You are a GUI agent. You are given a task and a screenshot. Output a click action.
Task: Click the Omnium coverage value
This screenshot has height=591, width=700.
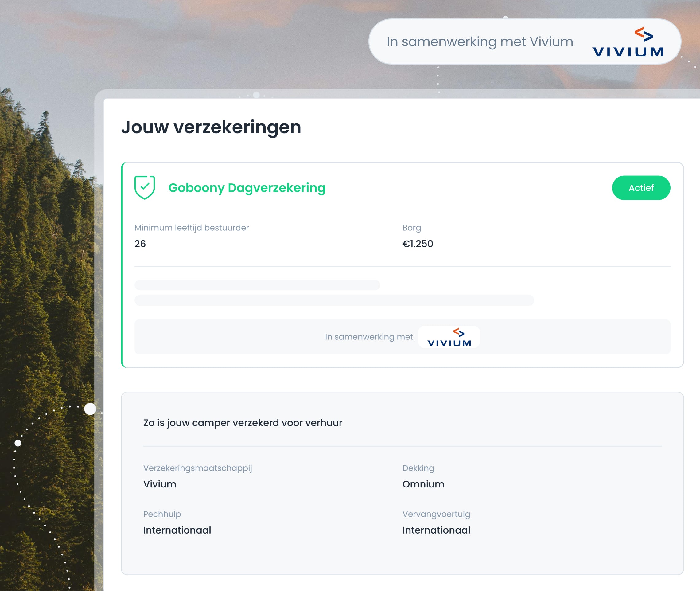pyautogui.click(x=423, y=484)
